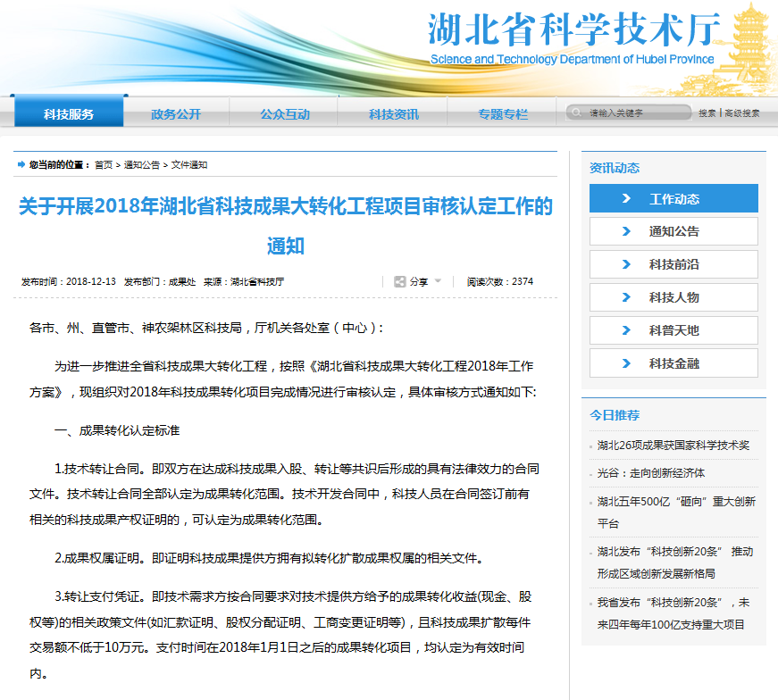Open article 湖北26项成果获国家科学技术奖
Screen dimensions: 778x700
coord(673,446)
